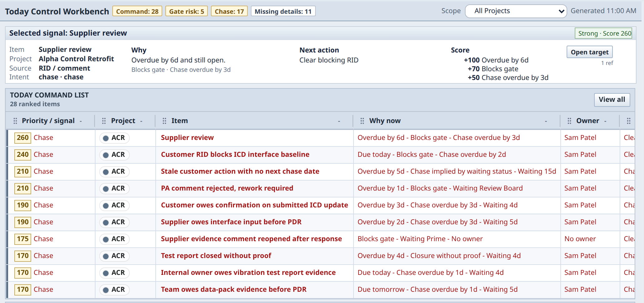The image size is (644, 303).
Task: Open Team owes data-pack evidence before PDR
Action: (234, 290)
